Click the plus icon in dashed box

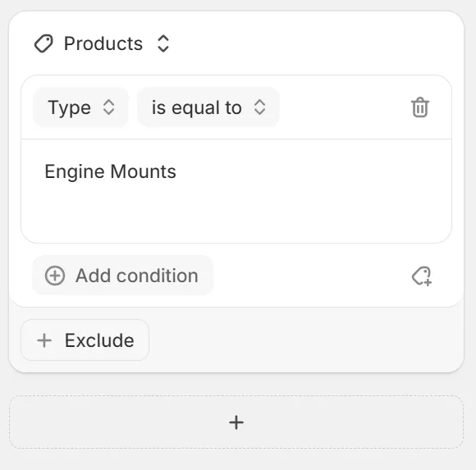pos(236,422)
